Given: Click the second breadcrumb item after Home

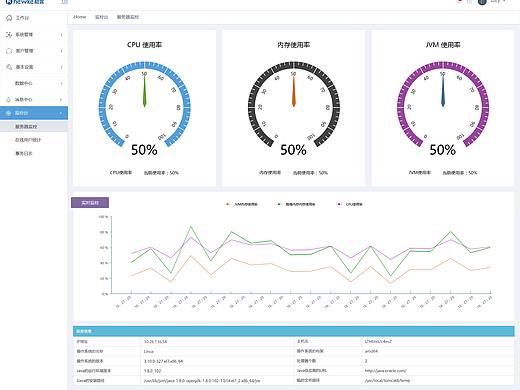Looking at the screenshot, I should pyautogui.click(x=101, y=17).
